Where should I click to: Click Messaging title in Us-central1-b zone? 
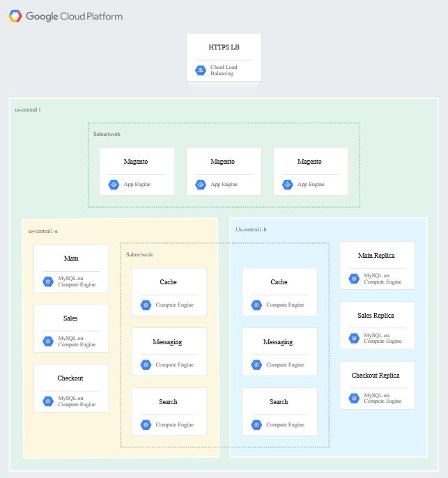(278, 342)
